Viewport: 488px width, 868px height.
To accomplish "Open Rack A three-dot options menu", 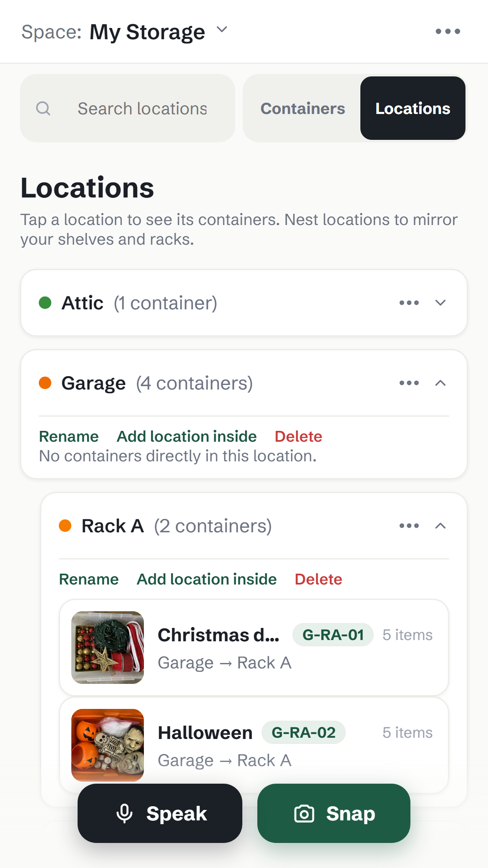I will 409,526.
